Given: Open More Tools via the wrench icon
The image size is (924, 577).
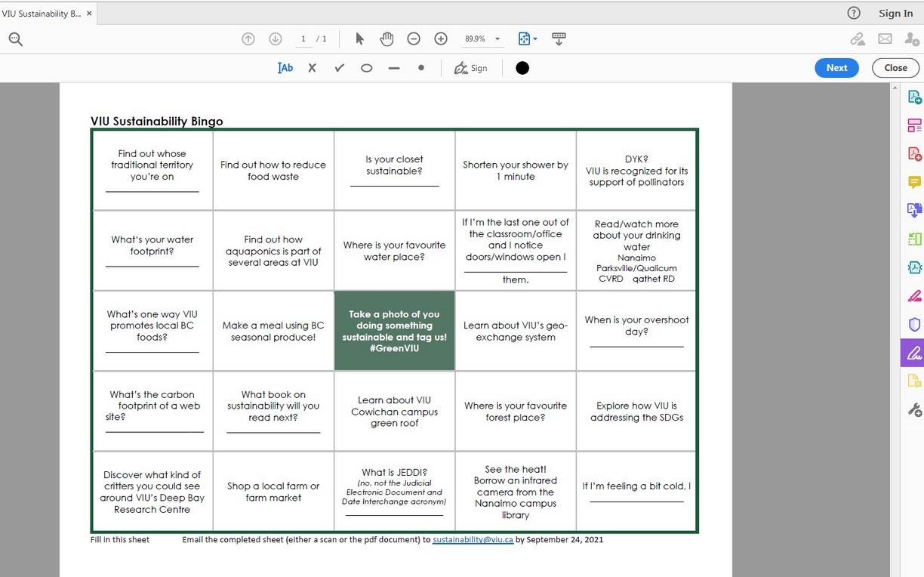Looking at the screenshot, I should point(914,410).
